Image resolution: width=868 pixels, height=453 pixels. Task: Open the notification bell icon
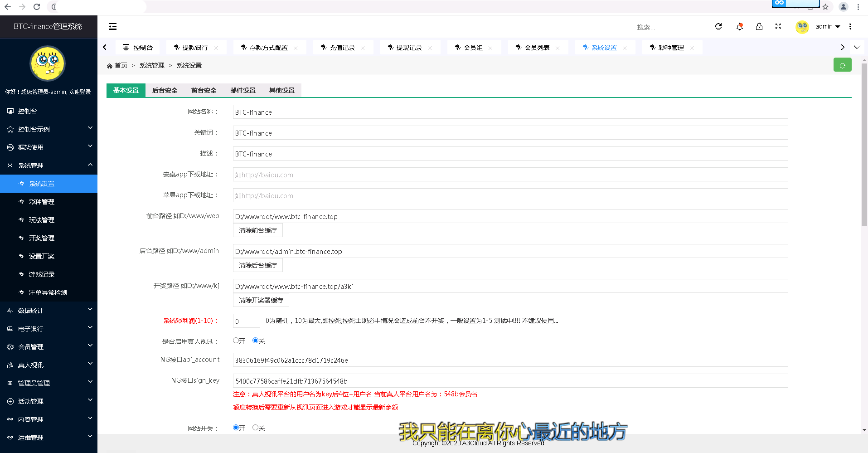click(x=740, y=27)
